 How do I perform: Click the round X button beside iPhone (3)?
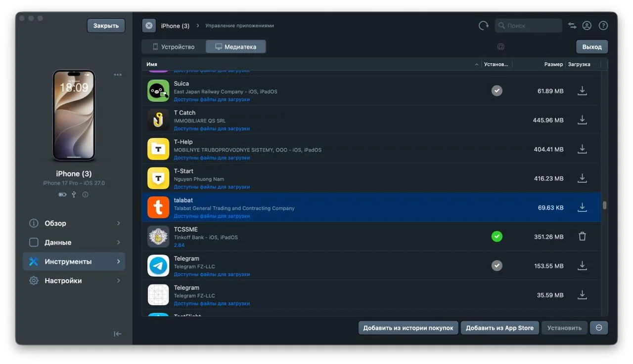(x=149, y=26)
